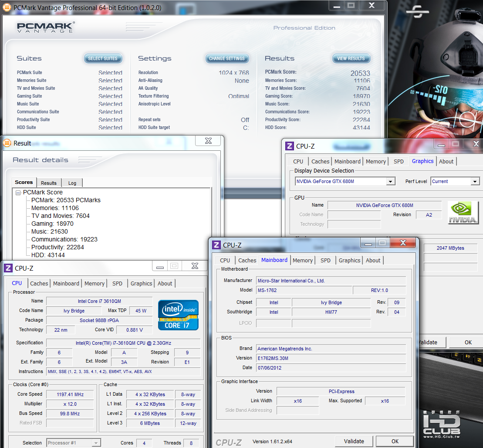Click the GPU Name GTX 680M field

[x=385, y=205]
